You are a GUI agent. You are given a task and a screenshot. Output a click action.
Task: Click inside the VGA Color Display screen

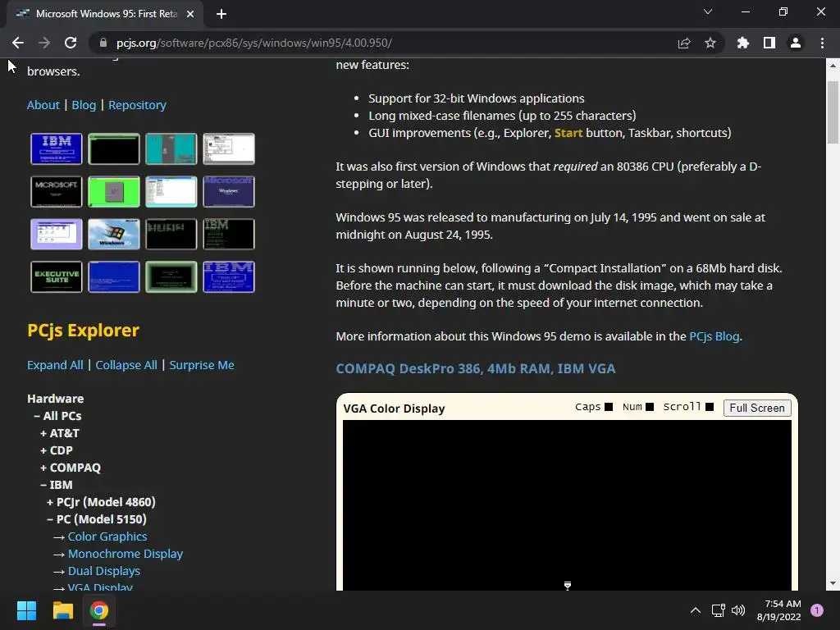(x=567, y=504)
